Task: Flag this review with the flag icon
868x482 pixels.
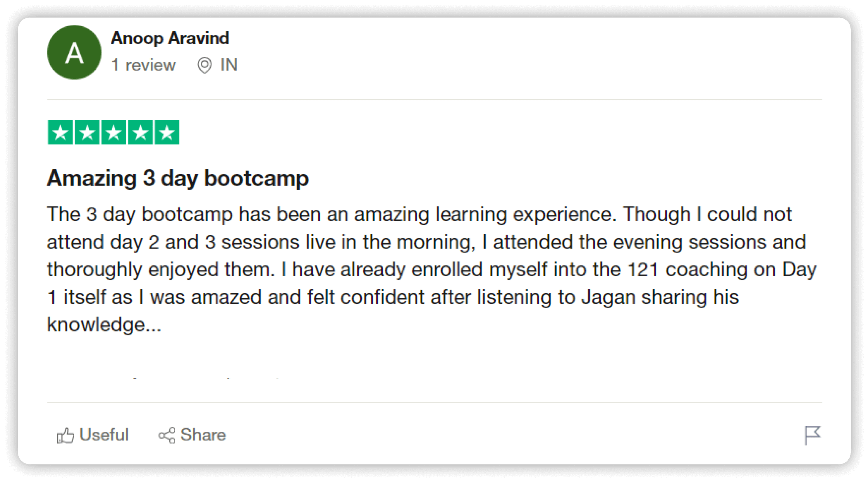Action: tap(812, 435)
